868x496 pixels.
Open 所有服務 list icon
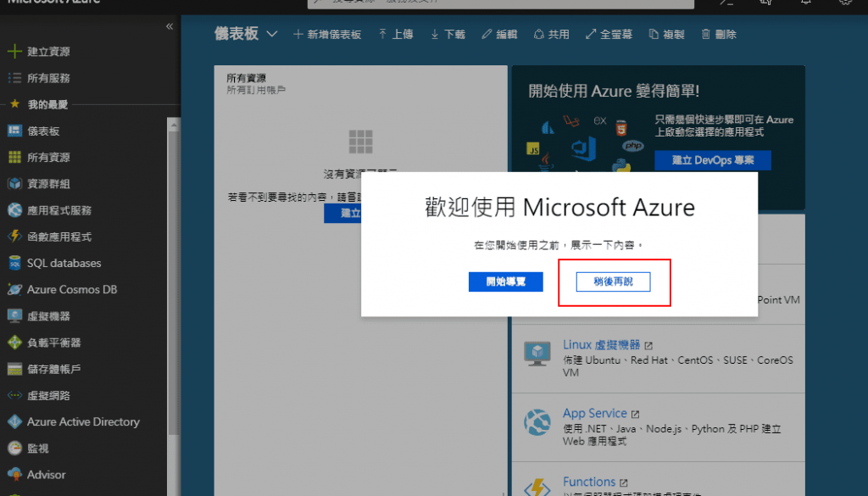pyautogui.click(x=14, y=78)
